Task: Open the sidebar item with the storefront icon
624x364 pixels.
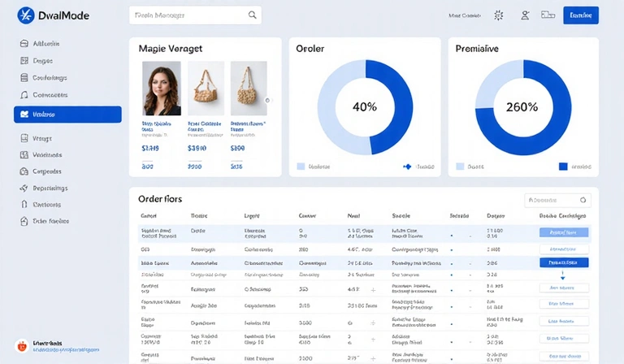Action: (40, 44)
